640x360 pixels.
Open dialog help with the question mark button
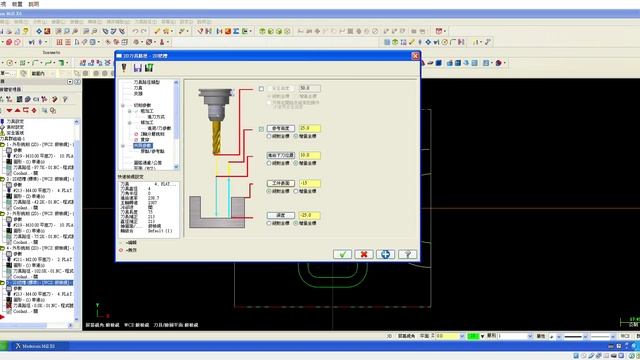coord(407,254)
